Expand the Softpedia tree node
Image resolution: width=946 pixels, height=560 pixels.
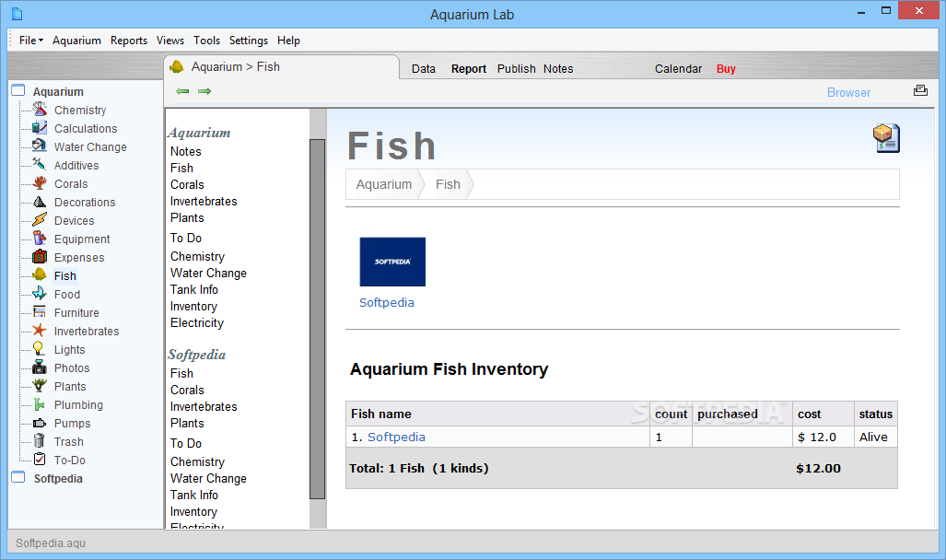point(18,477)
